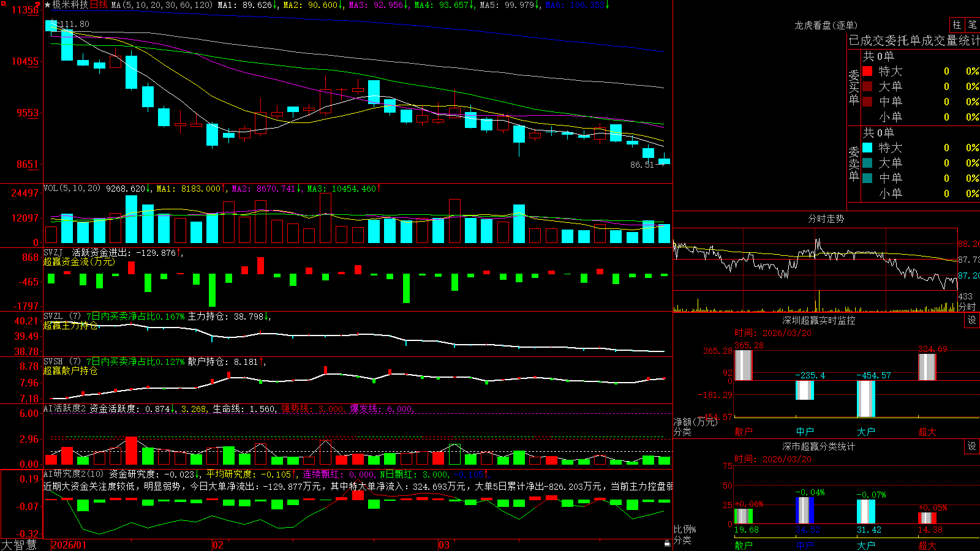
Task: Click the 111.80 high price label
Action: tap(73, 24)
